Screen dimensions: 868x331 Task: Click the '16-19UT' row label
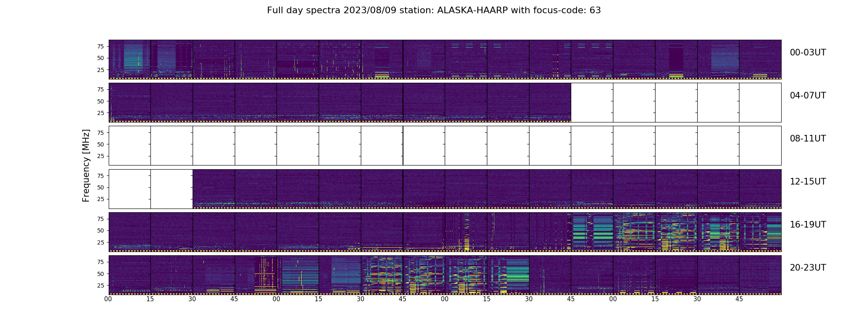tap(808, 225)
